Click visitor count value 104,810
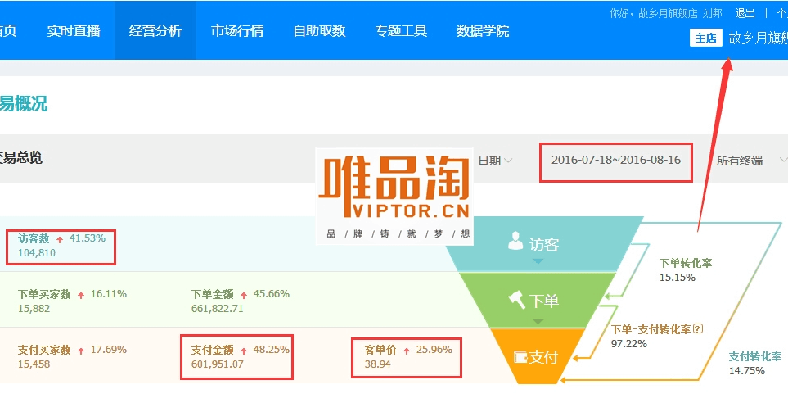This screenshot has height=394, width=788. pyautogui.click(x=37, y=252)
